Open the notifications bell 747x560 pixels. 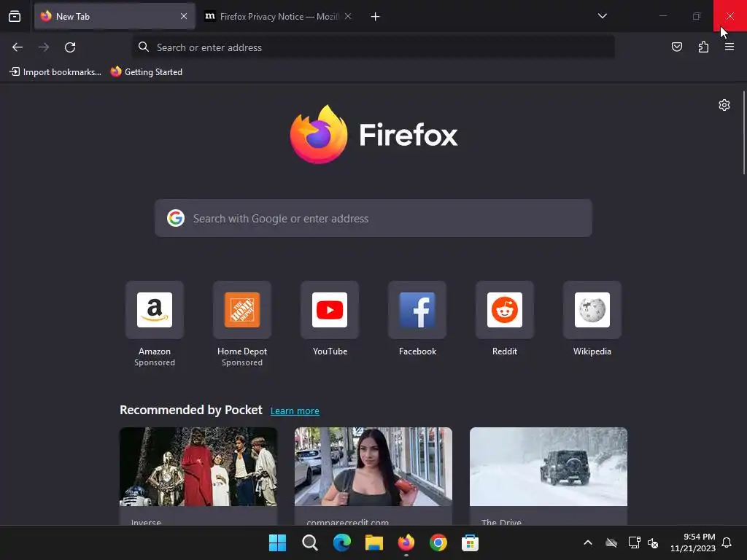click(727, 542)
